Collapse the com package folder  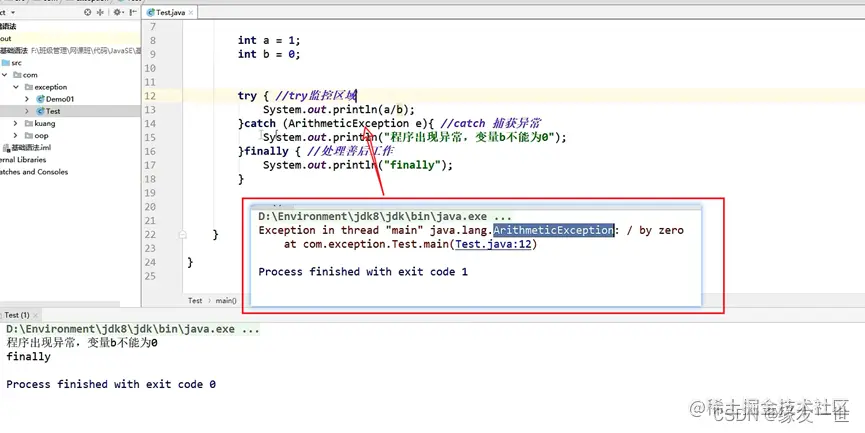point(5,75)
